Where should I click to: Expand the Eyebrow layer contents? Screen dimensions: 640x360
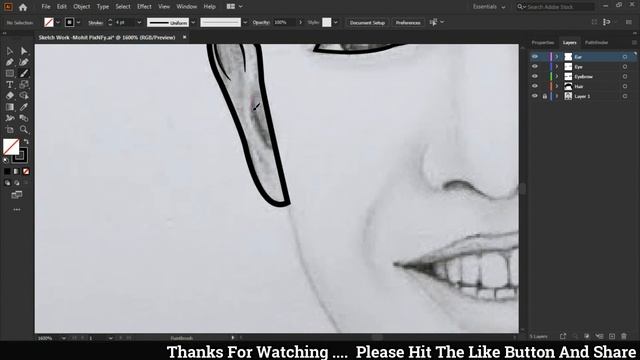(x=557, y=76)
